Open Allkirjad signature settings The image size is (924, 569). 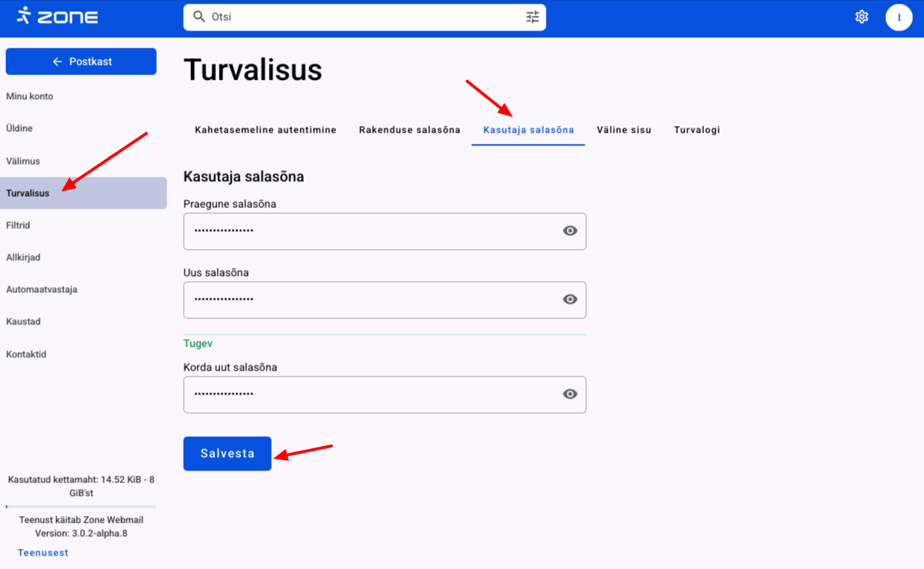click(x=23, y=257)
